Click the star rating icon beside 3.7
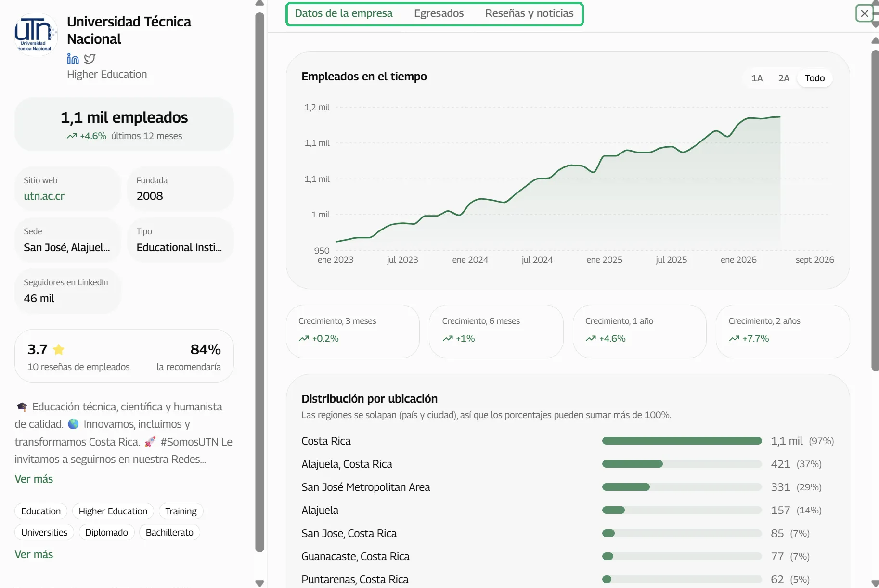 (59, 349)
